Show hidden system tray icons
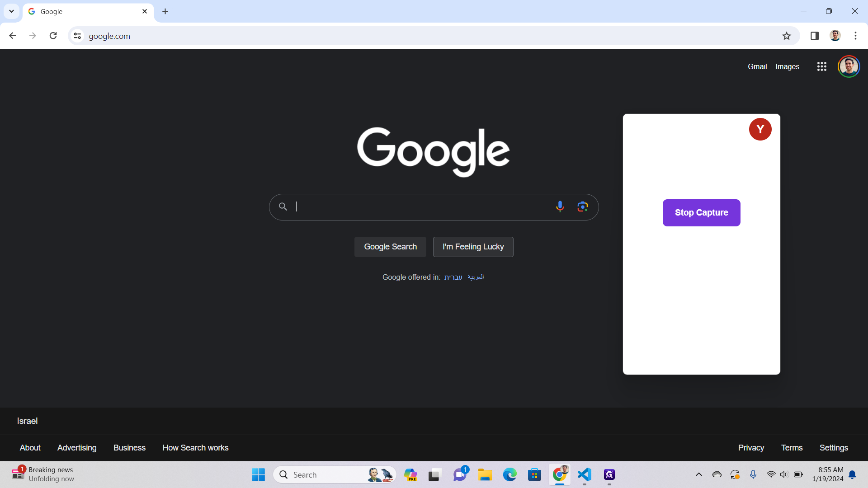This screenshot has width=868, height=488. [699, 475]
